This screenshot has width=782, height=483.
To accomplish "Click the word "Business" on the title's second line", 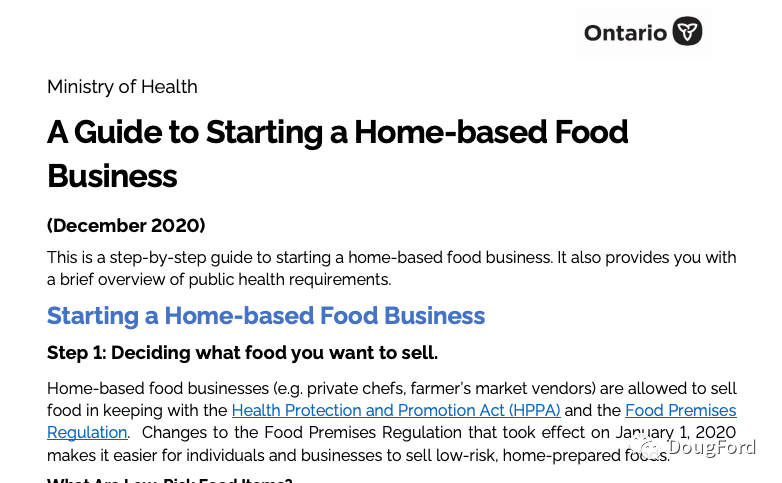I will point(112,177).
